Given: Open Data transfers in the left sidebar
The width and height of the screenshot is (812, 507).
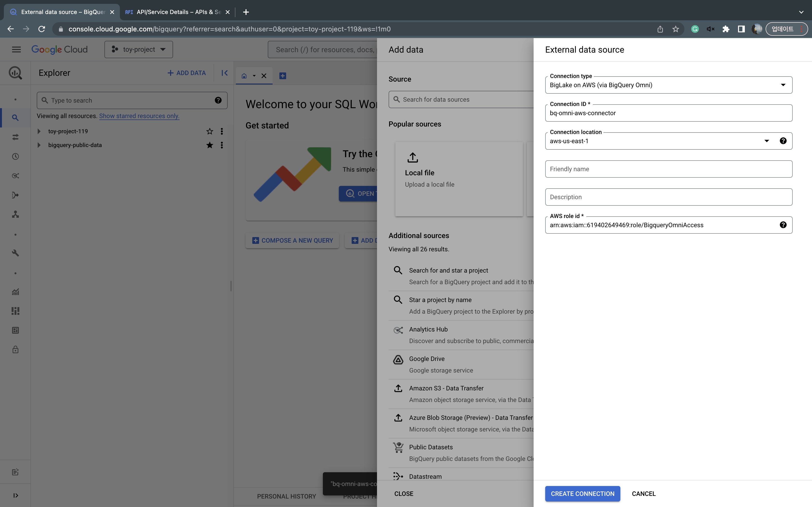Looking at the screenshot, I should pyautogui.click(x=15, y=137).
